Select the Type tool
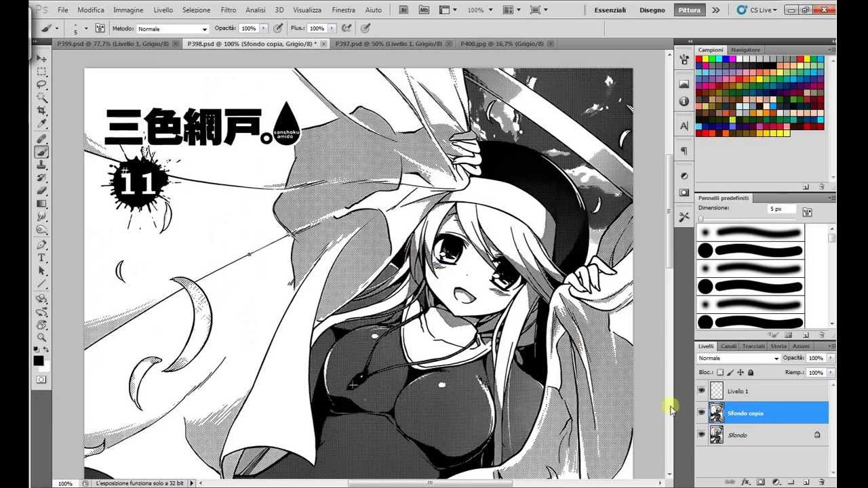 click(x=41, y=258)
